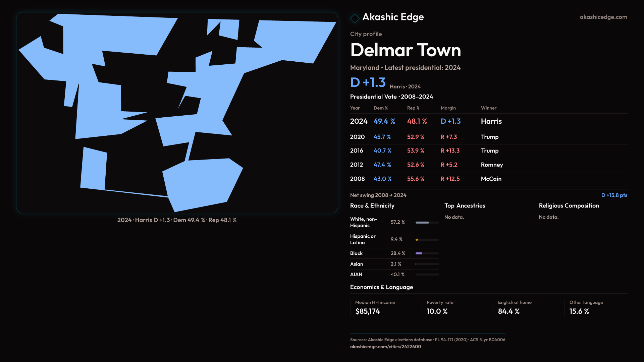
Task: Click the Delmar Town city title
Action: (406, 50)
